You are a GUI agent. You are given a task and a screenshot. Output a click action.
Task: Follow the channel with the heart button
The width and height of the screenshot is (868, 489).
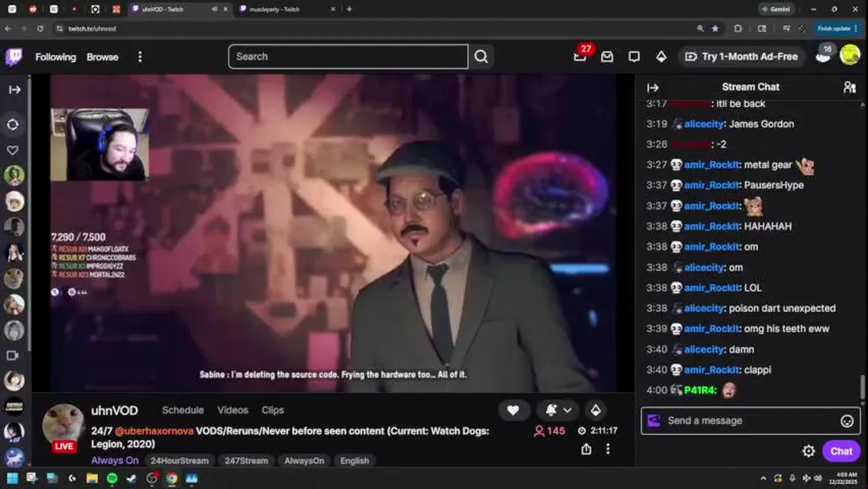click(x=513, y=410)
